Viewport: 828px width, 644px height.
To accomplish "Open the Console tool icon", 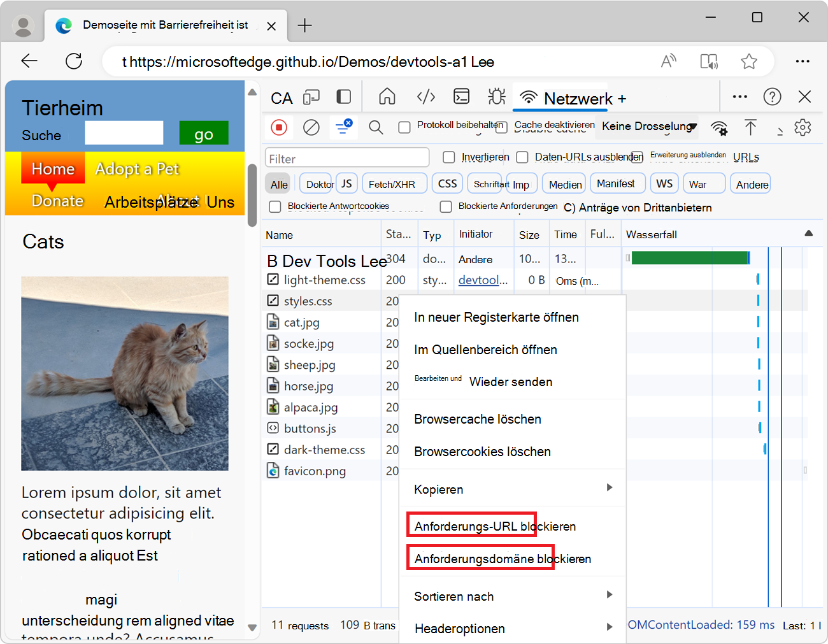I will (x=461, y=96).
